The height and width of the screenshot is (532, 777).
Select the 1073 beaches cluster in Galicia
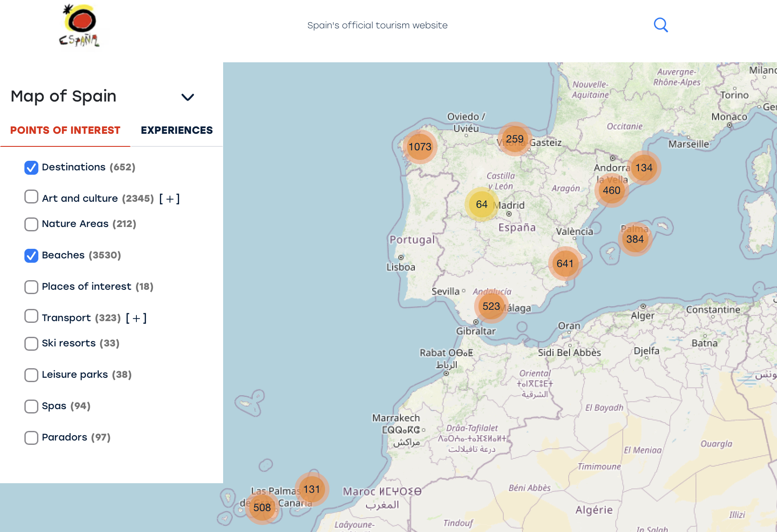(420, 147)
